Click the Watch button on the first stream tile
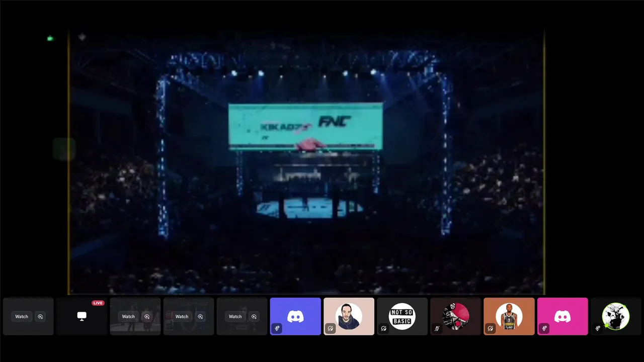 click(x=22, y=317)
